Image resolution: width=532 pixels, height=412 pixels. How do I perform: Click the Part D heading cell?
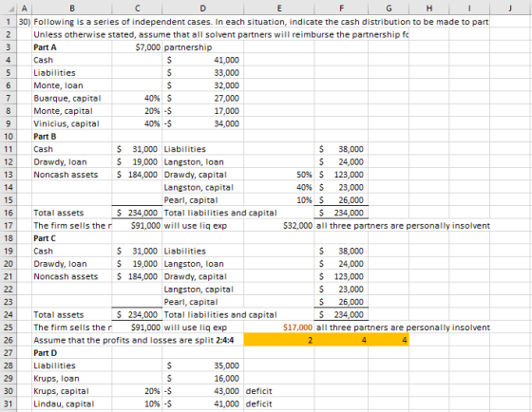point(72,353)
